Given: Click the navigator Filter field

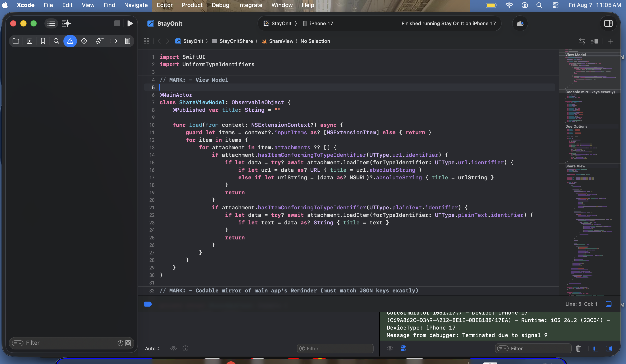Looking at the screenshot, I should [71, 343].
